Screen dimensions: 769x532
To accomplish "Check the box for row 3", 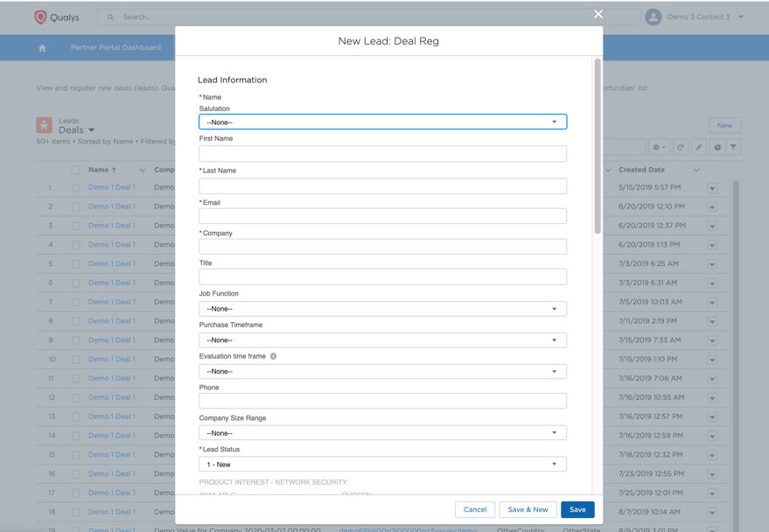I will (x=75, y=226).
